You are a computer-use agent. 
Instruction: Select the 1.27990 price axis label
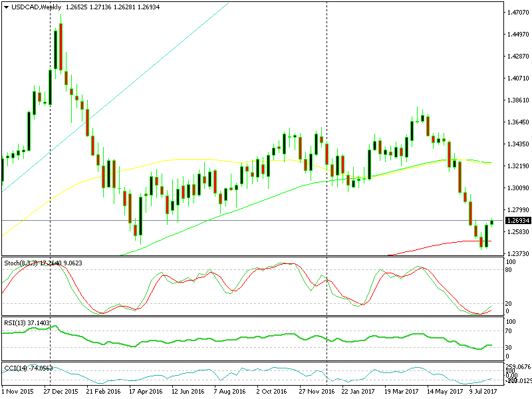(x=518, y=210)
